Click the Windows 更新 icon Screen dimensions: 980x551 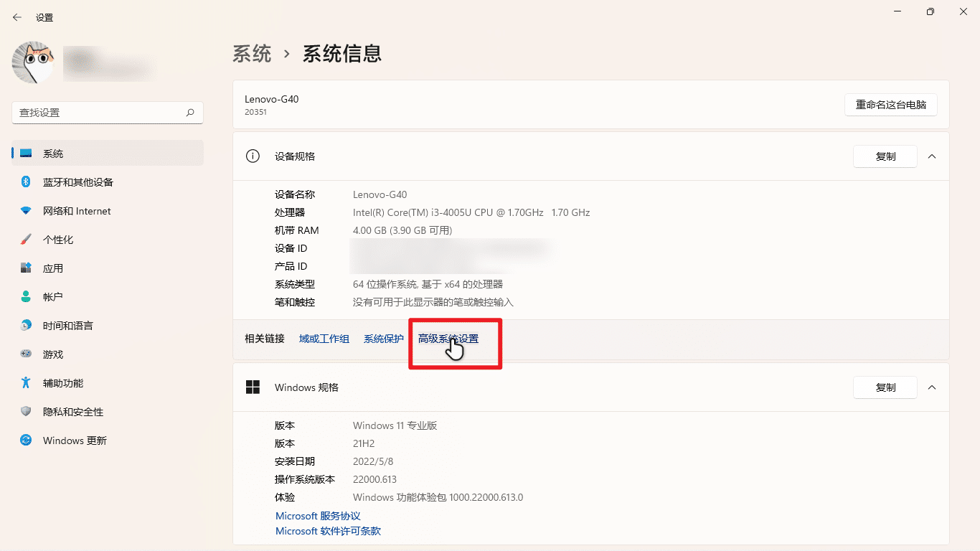pos(26,441)
